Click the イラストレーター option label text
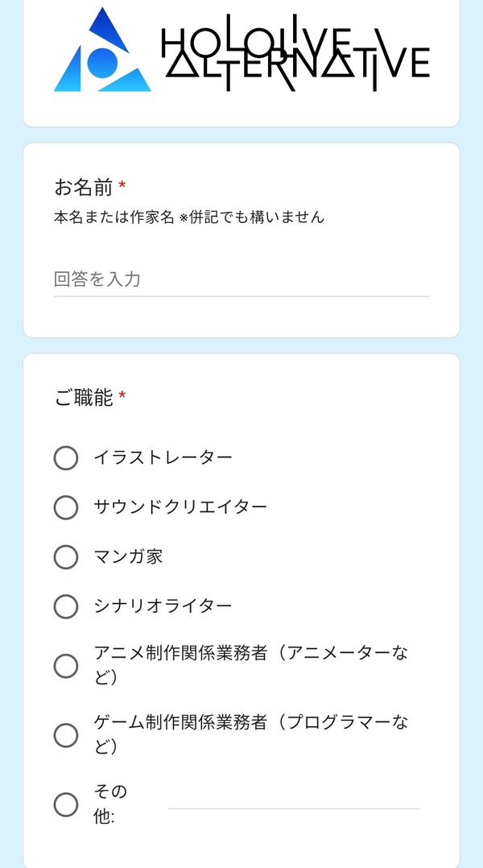Image resolution: width=483 pixels, height=868 pixels. (163, 458)
